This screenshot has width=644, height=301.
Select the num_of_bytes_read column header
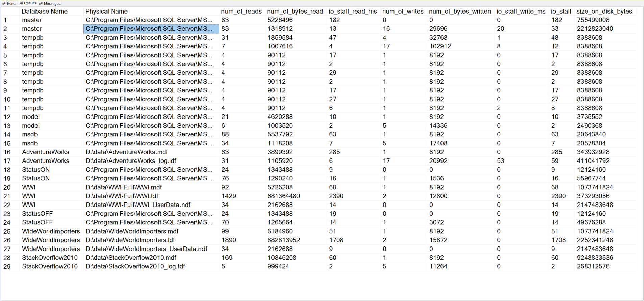pos(295,11)
